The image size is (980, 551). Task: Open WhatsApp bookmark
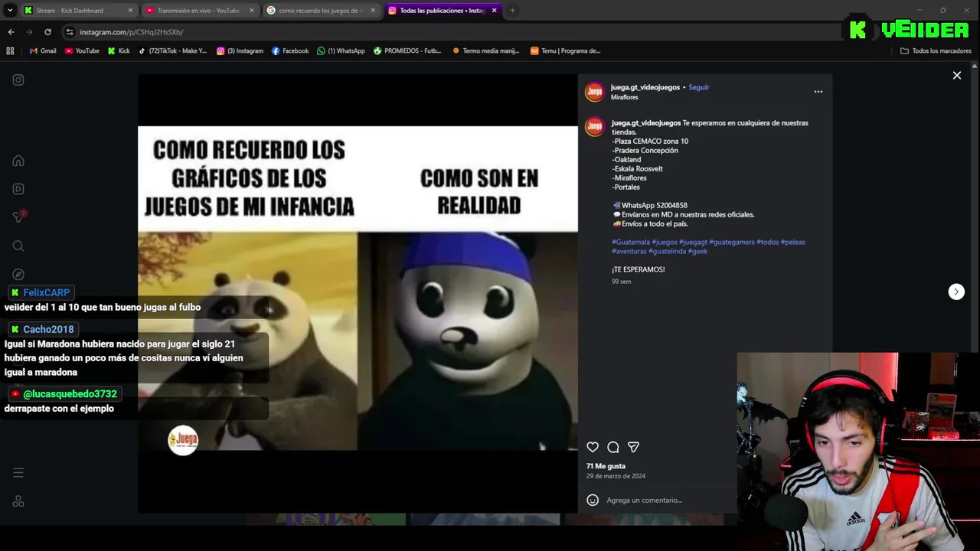pos(341,51)
